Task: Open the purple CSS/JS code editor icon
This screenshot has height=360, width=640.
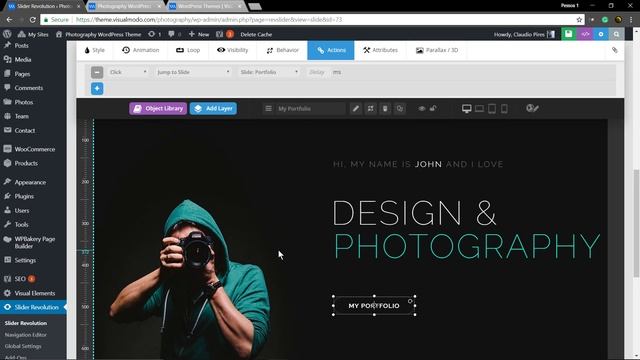Action: coord(585,34)
